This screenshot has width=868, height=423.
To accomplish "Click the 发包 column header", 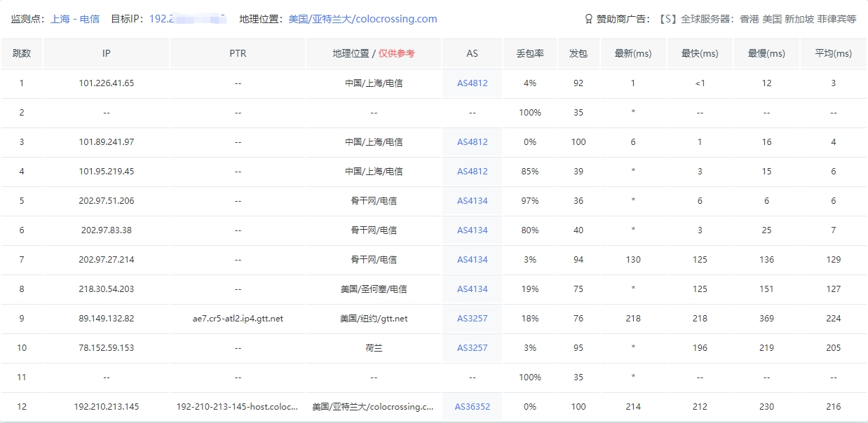I will (578, 53).
